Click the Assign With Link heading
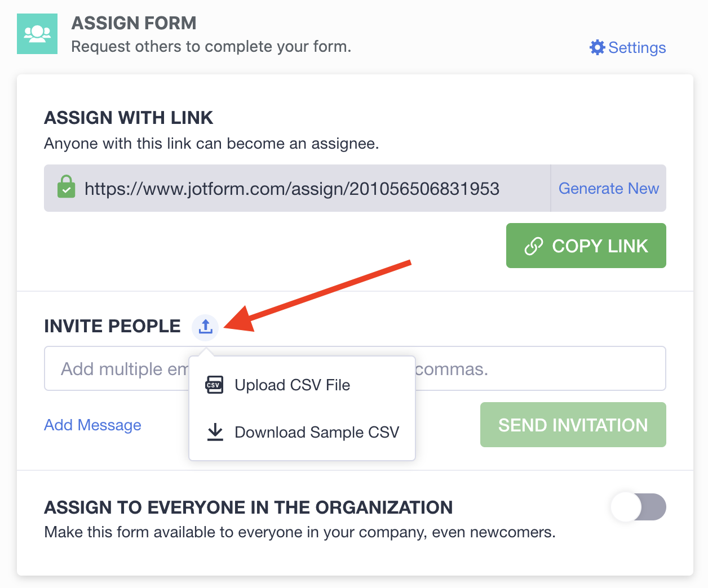The image size is (708, 588). tap(129, 118)
